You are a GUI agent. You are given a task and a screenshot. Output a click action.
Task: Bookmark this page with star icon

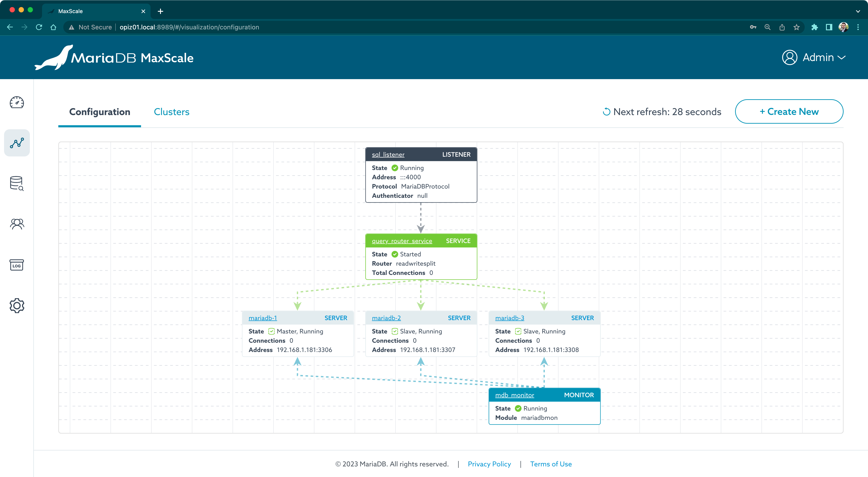796,27
